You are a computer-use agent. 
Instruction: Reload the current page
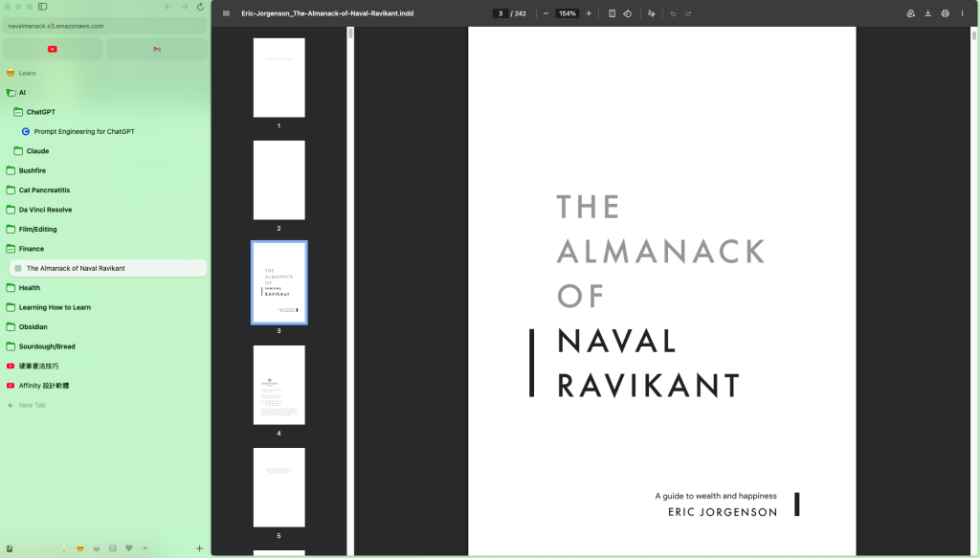pyautogui.click(x=200, y=7)
